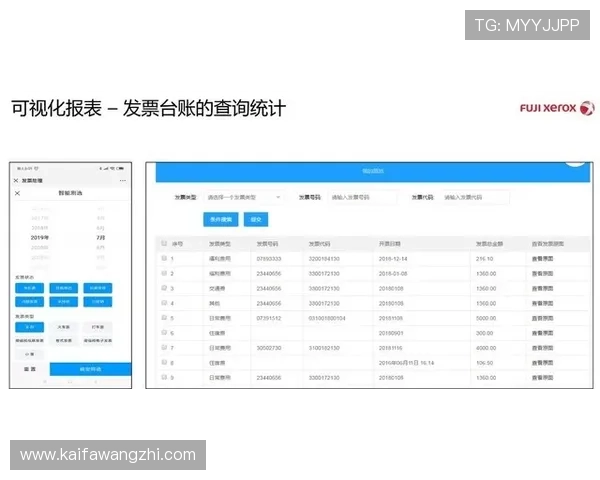Tick the checkbox for row 7
The width and height of the screenshot is (600, 480).
click(164, 347)
